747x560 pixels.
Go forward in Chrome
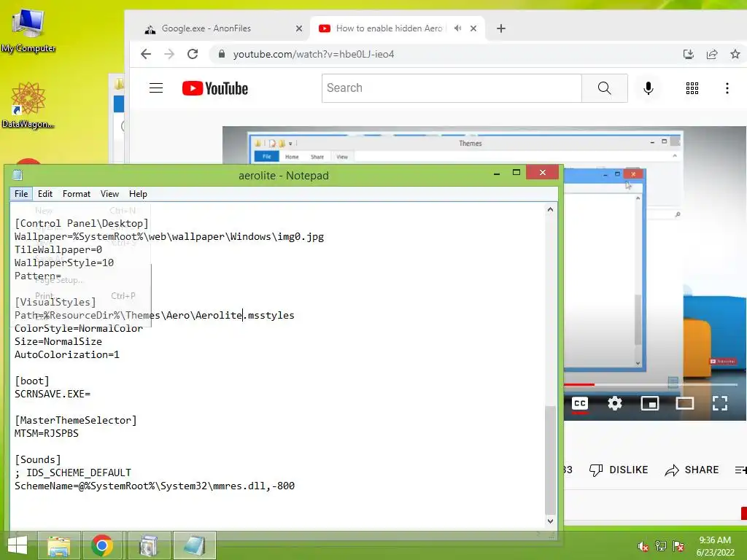click(x=169, y=54)
